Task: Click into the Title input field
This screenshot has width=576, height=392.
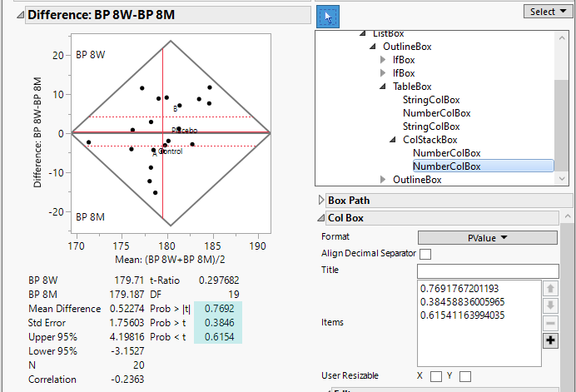Action: tap(489, 270)
